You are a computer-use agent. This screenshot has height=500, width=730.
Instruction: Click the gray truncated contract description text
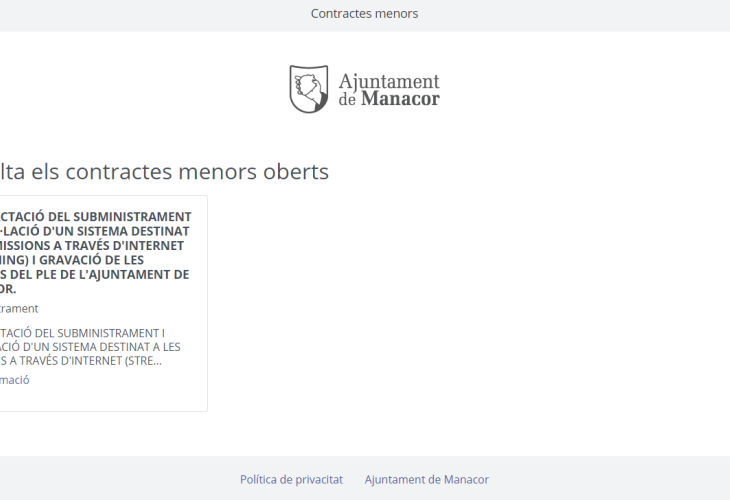click(x=90, y=346)
